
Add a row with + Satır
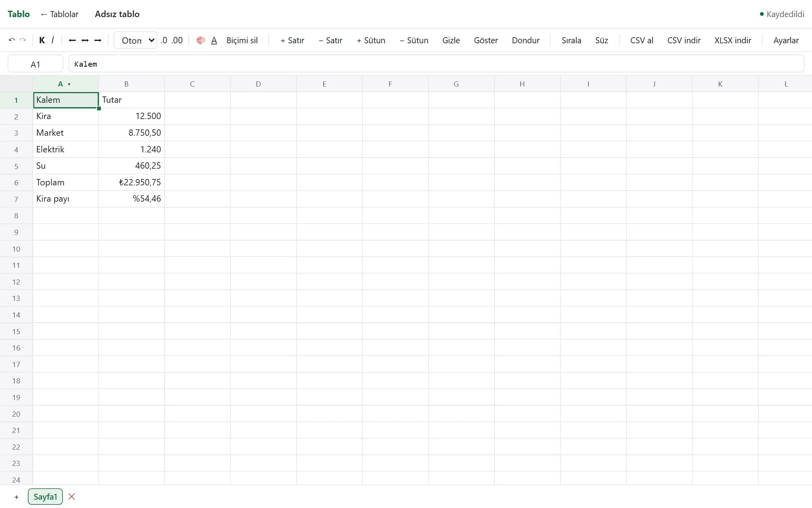[x=292, y=40]
